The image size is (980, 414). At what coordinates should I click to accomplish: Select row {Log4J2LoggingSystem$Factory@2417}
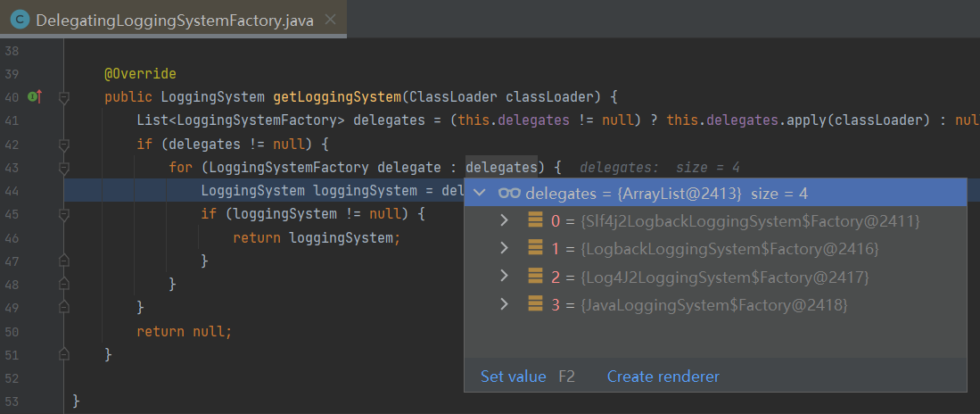(716, 277)
